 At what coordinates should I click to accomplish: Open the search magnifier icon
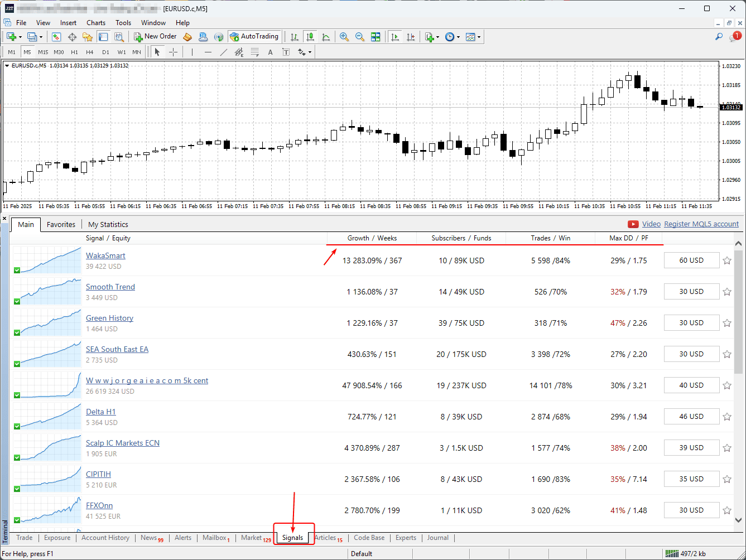click(719, 37)
